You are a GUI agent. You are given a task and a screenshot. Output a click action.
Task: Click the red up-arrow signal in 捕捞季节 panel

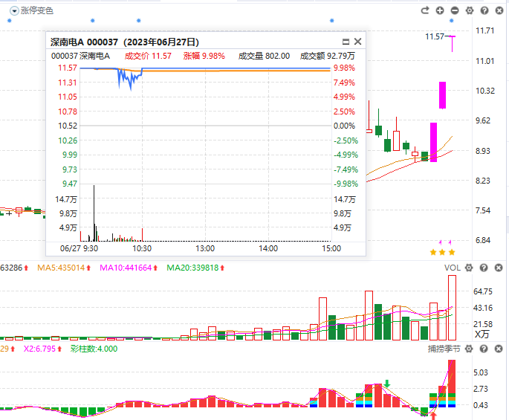pos(433,416)
